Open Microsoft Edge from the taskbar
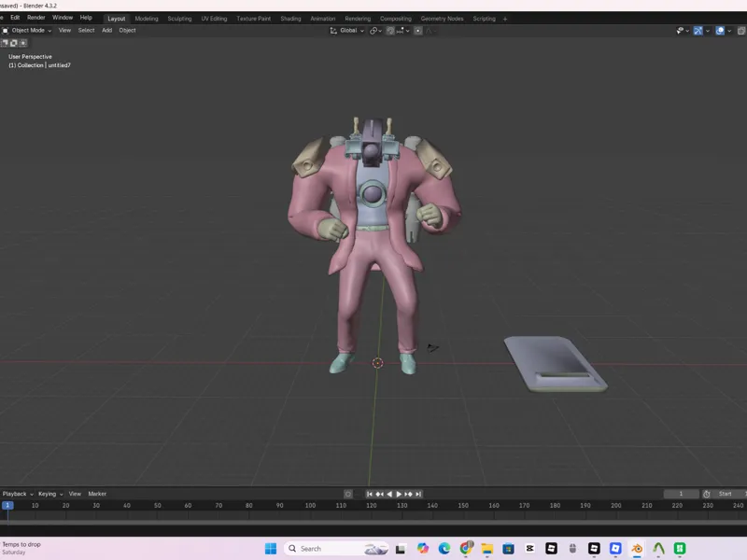Viewport: 747px width, 560px height. pyautogui.click(x=444, y=549)
